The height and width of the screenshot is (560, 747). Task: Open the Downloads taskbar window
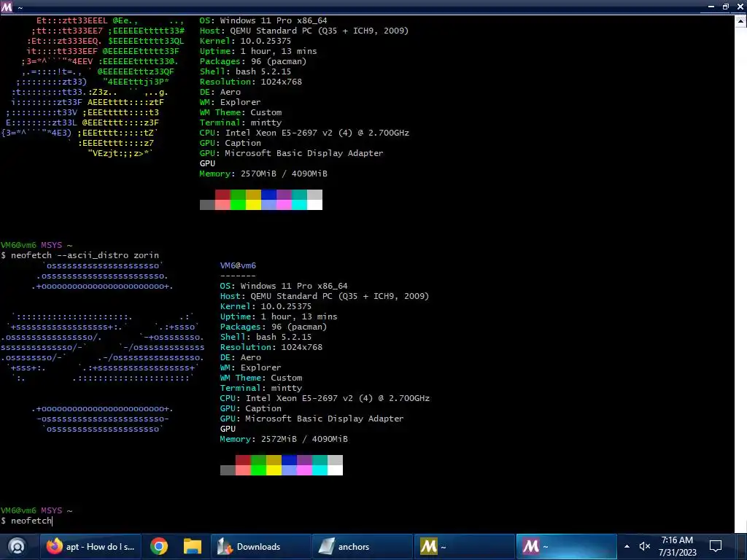pyautogui.click(x=260, y=547)
